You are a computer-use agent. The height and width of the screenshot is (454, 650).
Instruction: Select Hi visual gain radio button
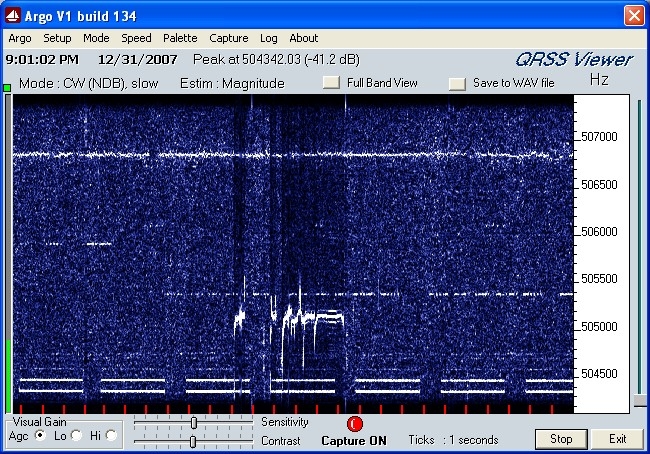[111, 435]
